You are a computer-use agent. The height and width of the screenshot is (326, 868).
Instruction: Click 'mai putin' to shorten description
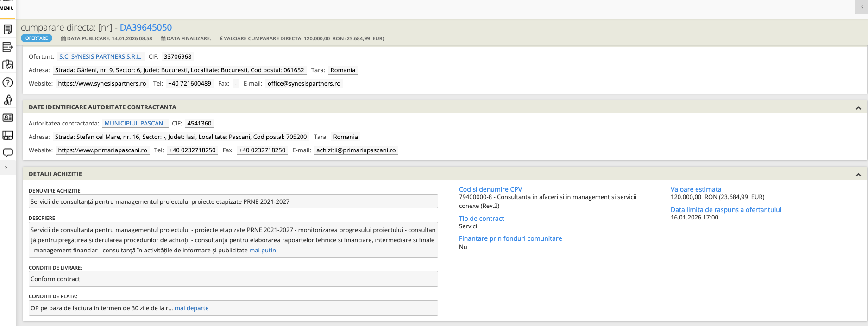[262, 251]
